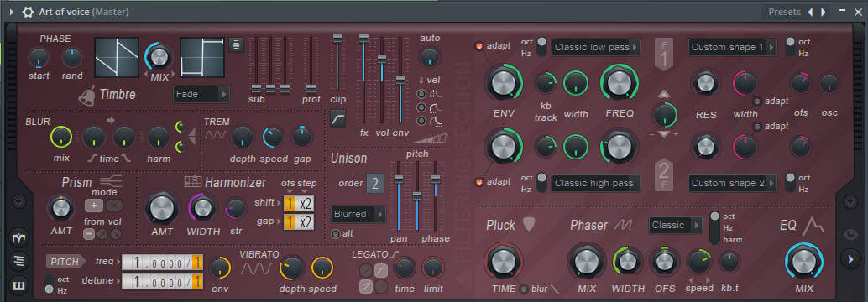
Task: Click the x2 step value for shift
Action: (x=306, y=203)
